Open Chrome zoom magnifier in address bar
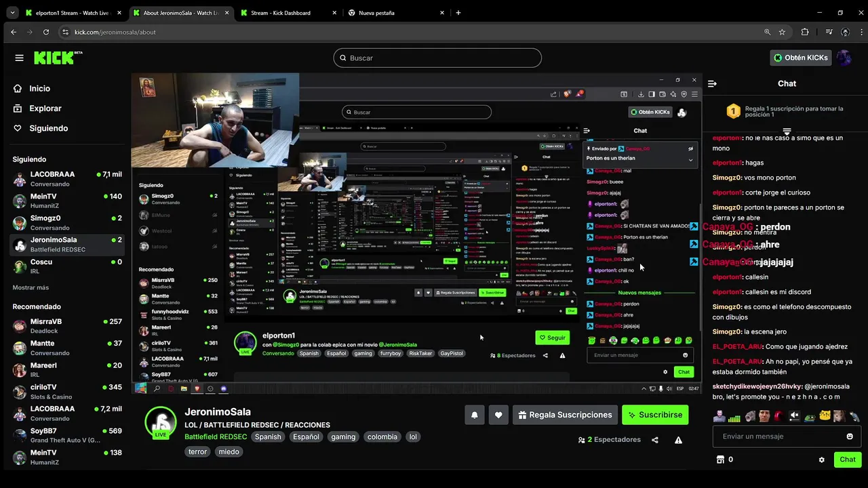 [x=767, y=32]
